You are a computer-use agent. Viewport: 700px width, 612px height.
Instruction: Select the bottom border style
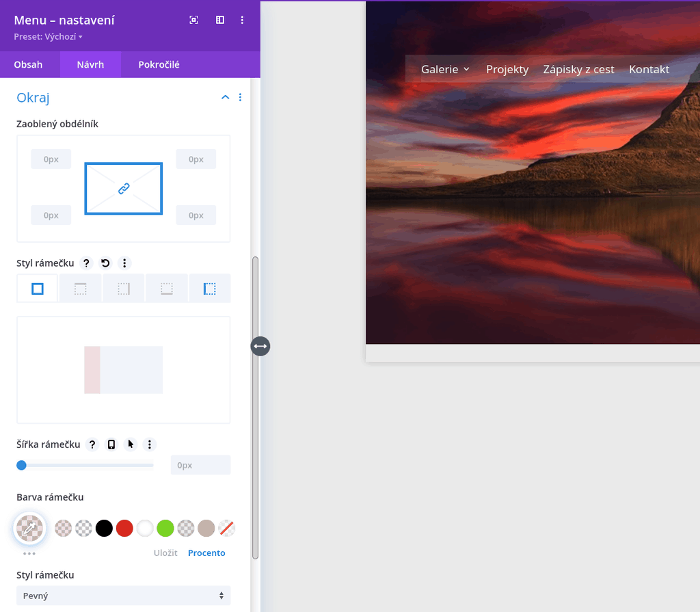pos(167,289)
